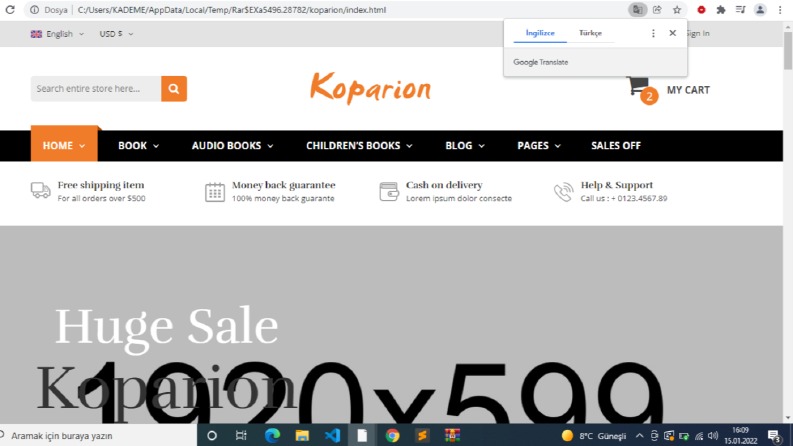The height and width of the screenshot is (446, 793).
Task: Click the page vertical scrollbar thumb
Action: [x=788, y=50]
